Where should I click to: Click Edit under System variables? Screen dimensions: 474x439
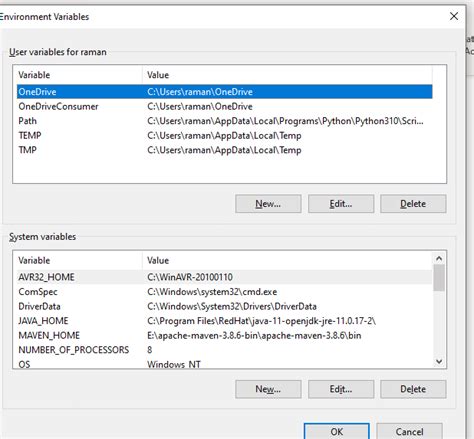pos(341,389)
